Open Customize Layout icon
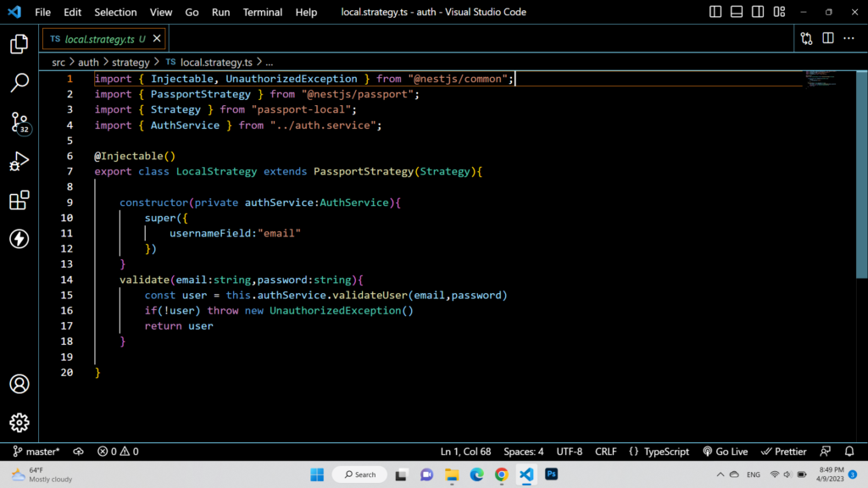 780,12
